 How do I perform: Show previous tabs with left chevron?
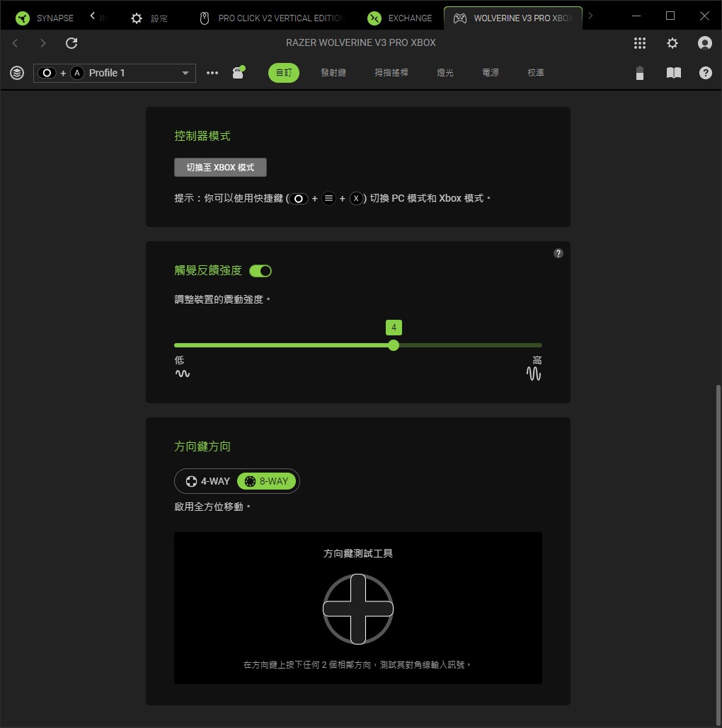[93, 16]
